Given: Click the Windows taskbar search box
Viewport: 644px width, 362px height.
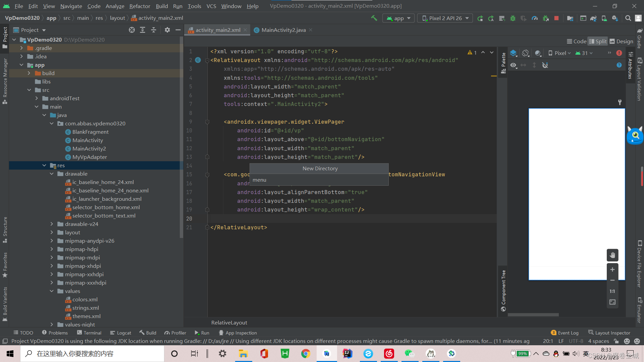Looking at the screenshot, I should tap(92, 354).
